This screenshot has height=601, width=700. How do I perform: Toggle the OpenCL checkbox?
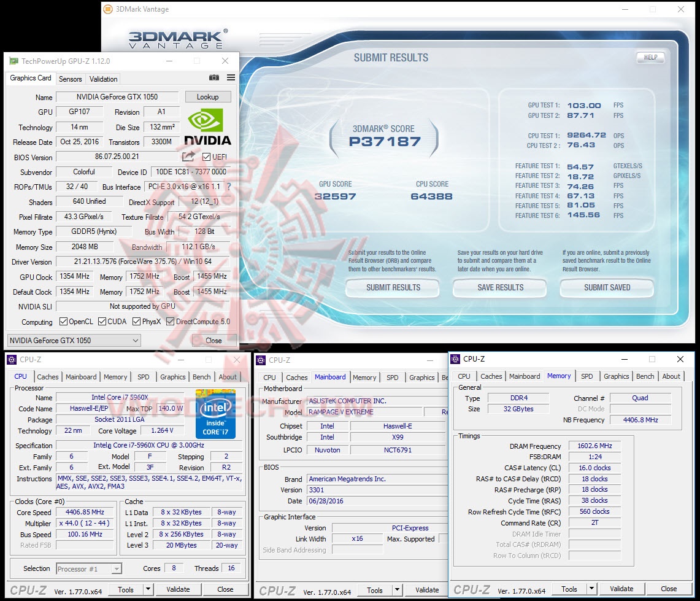click(x=64, y=321)
